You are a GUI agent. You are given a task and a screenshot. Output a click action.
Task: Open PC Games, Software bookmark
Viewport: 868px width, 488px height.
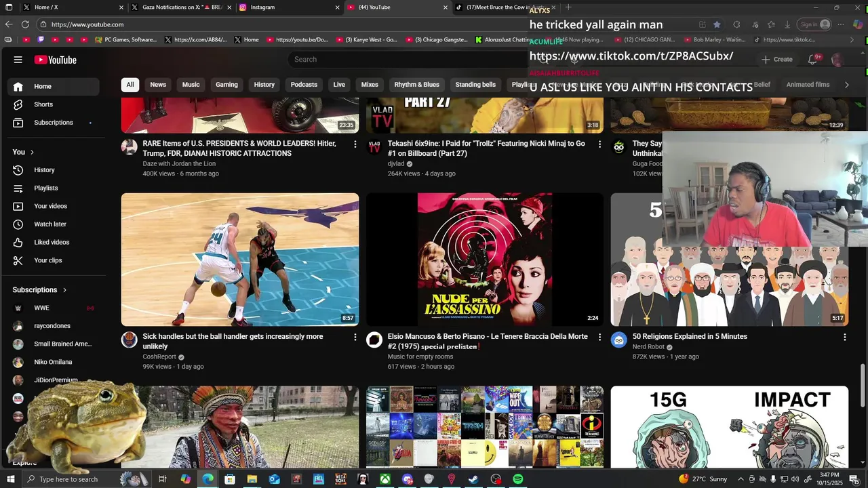pos(125,40)
